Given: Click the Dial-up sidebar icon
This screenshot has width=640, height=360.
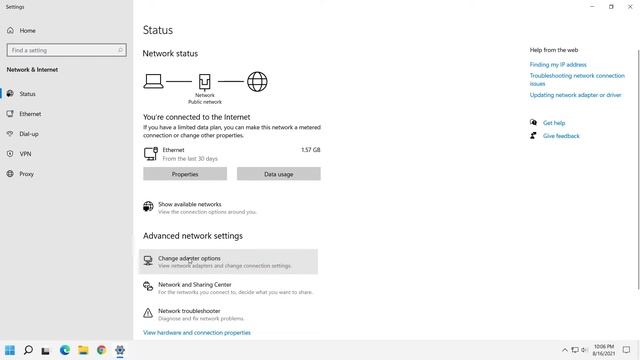Looking at the screenshot, I should point(10,133).
